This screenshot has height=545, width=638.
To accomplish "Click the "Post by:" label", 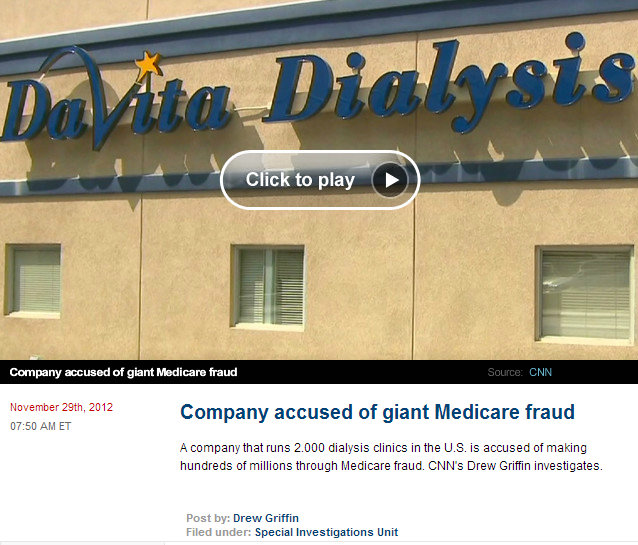I will pos(208,518).
